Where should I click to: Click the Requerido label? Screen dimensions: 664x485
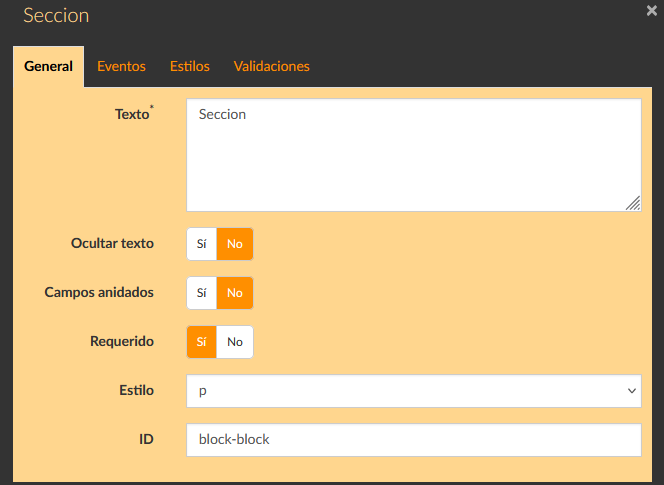click(122, 341)
